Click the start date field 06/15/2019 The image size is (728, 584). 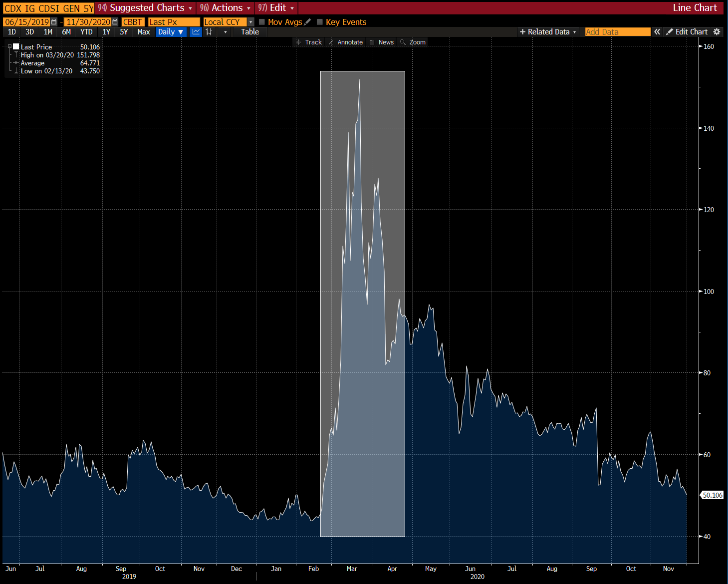(27, 22)
